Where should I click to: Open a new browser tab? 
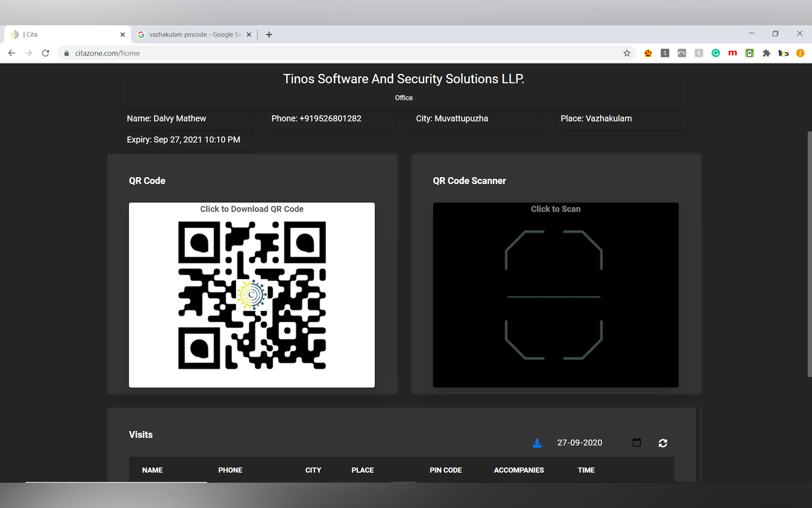(x=269, y=35)
